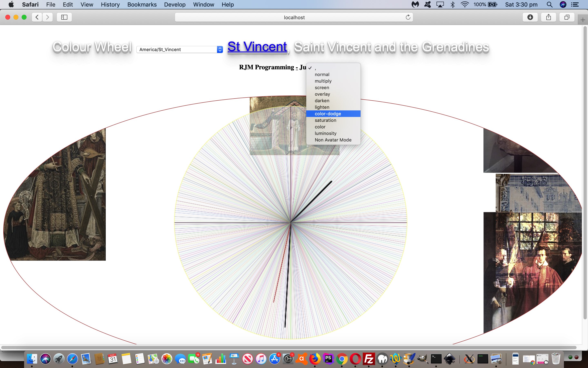Show all tabs overview button
Viewport: 588px width, 368px height.
(567, 17)
